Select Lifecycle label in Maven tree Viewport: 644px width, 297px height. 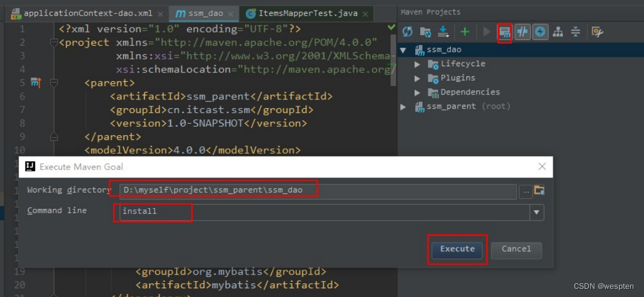tap(463, 64)
